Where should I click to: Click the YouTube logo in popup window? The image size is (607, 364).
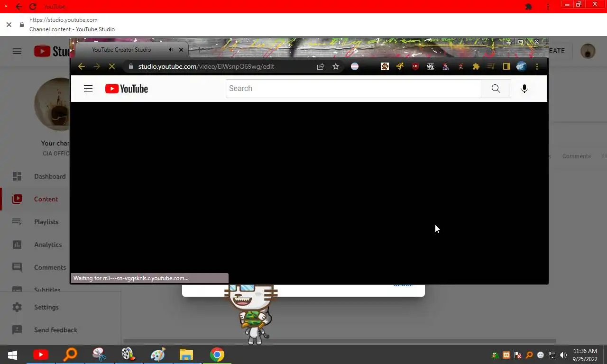(127, 89)
